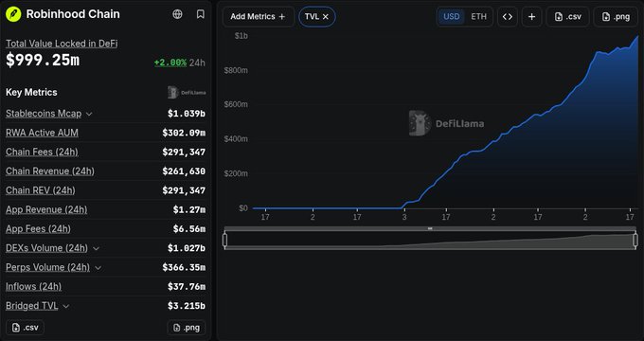Switch chart currency to USD

point(452,17)
